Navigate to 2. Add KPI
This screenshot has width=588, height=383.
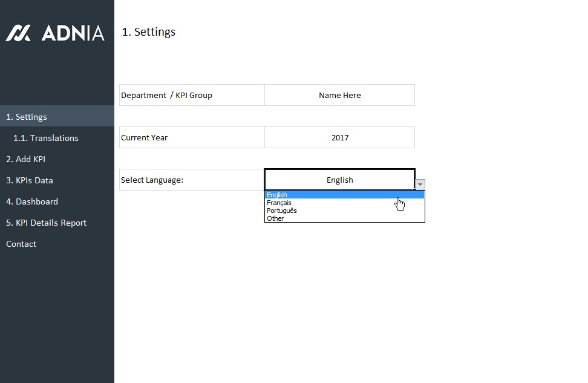pos(25,159)
